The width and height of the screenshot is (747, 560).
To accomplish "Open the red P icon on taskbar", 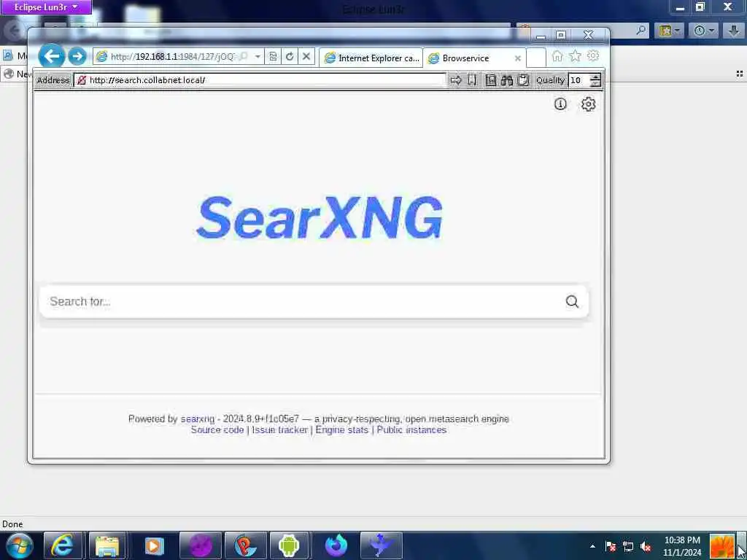I will [x=245, y=545].
